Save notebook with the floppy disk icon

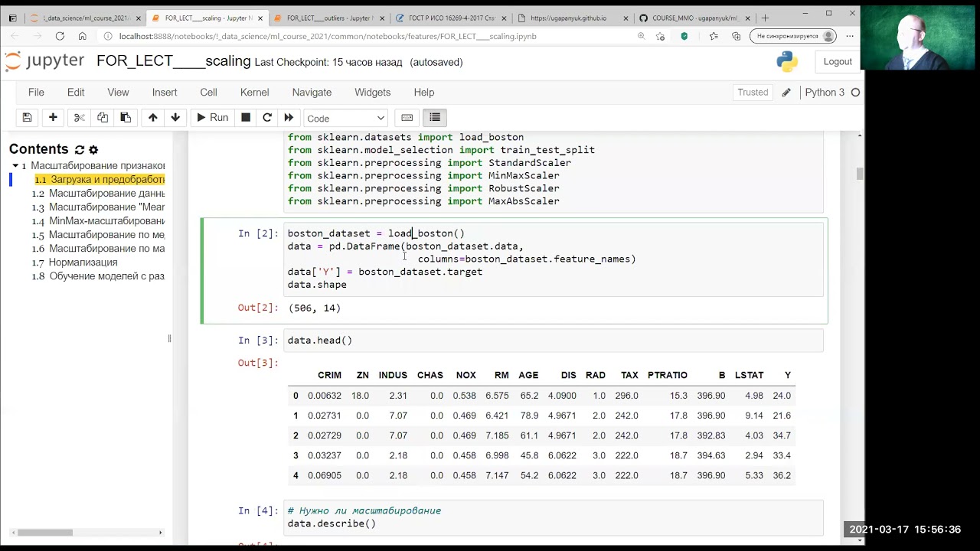coord(27,118)
